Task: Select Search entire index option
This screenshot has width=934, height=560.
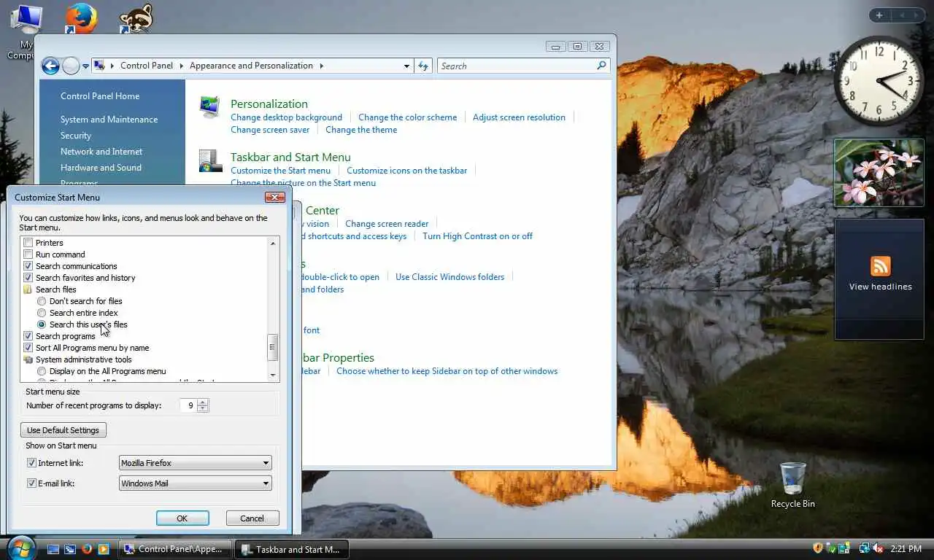Action: tap(42, 313)
